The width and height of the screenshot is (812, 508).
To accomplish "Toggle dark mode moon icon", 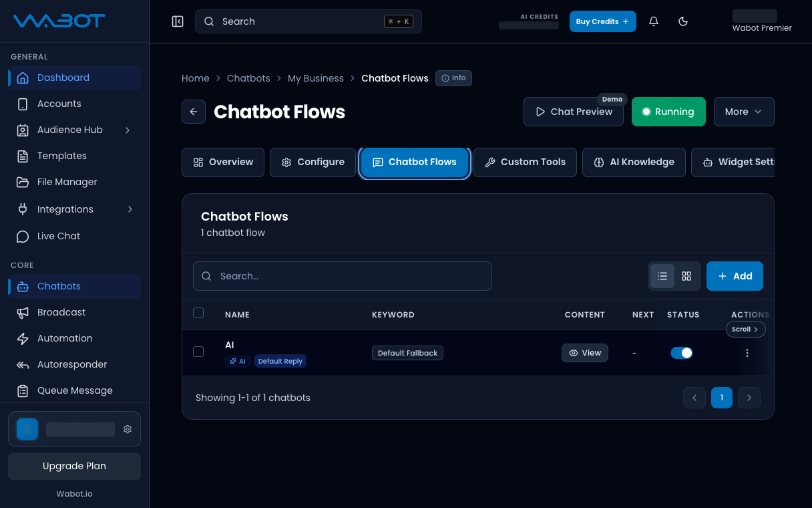I will (683, 21).
